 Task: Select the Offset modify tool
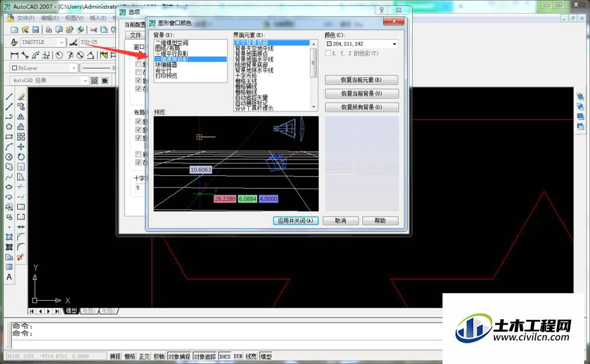coord(21,126)
